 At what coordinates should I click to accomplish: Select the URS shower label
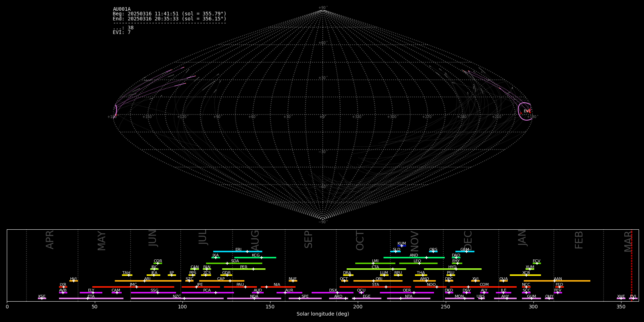[x=480, y=297]
